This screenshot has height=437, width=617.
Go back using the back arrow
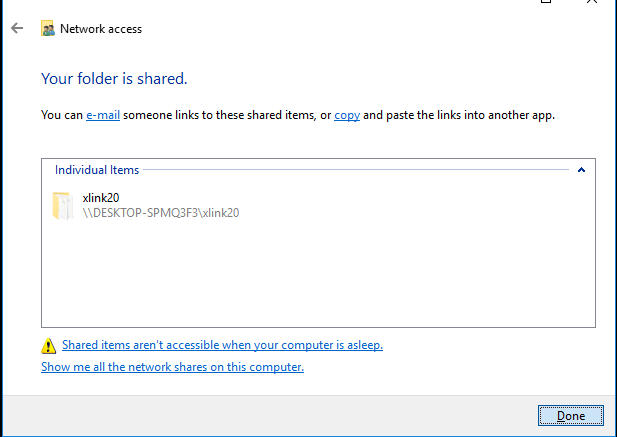17,28
